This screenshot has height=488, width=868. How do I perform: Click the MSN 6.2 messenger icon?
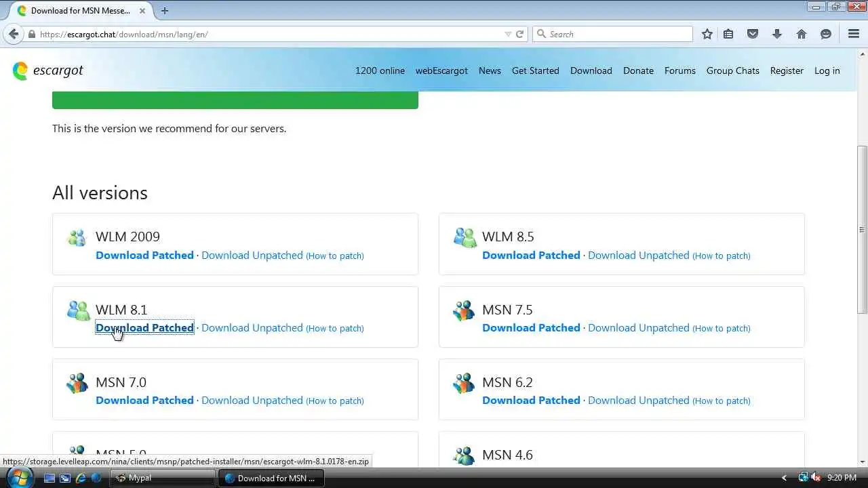click(x=465, y=383)
